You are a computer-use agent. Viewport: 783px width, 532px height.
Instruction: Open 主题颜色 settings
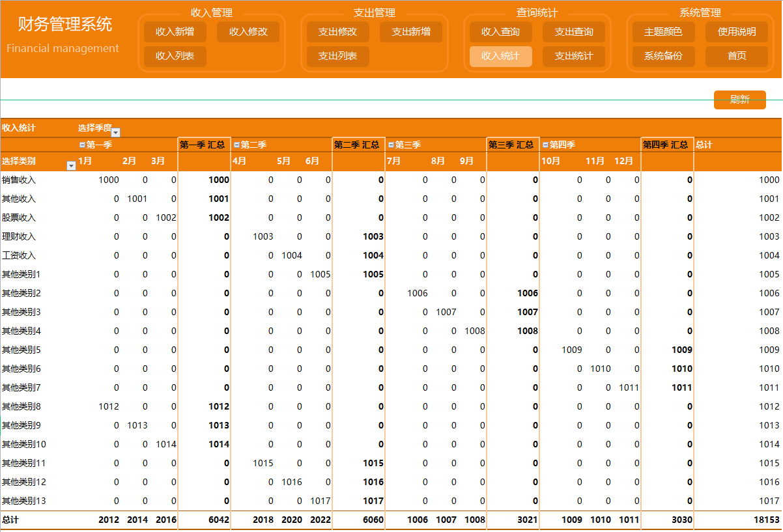coord(664,32)
